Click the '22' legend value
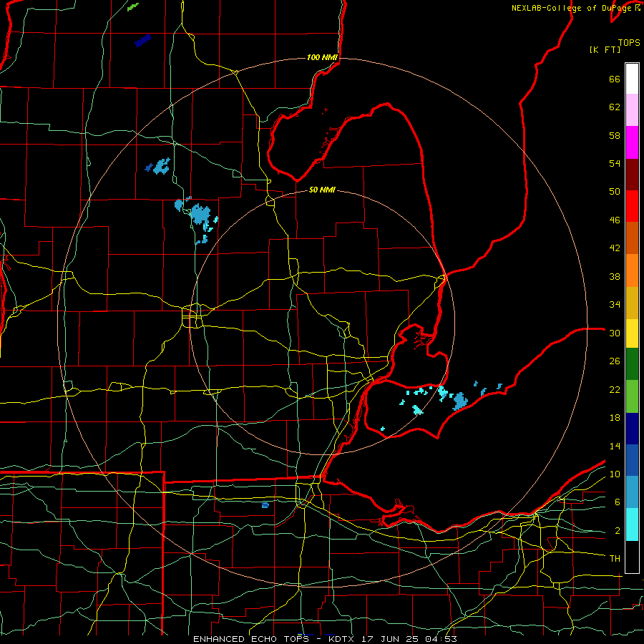The image size is (644, 644). [x=615, y=389]
